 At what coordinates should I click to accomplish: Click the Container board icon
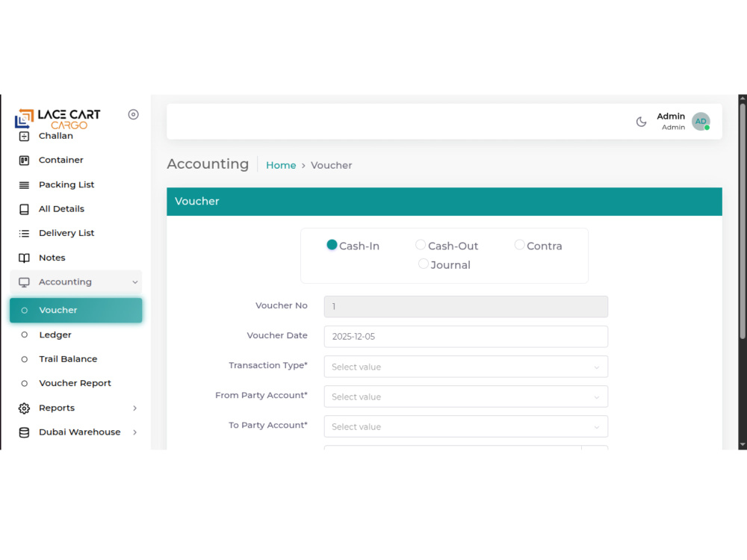(x=25, y=161)
